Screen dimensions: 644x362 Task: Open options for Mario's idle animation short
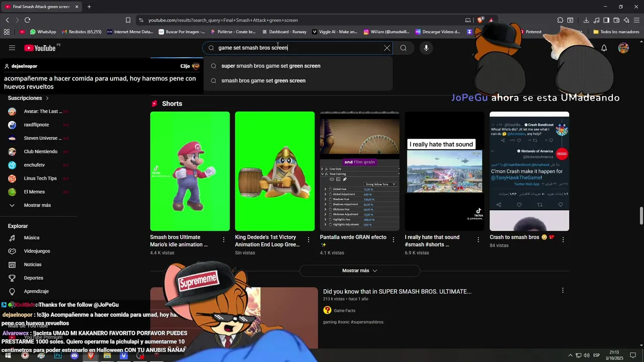tap(224, 240)
